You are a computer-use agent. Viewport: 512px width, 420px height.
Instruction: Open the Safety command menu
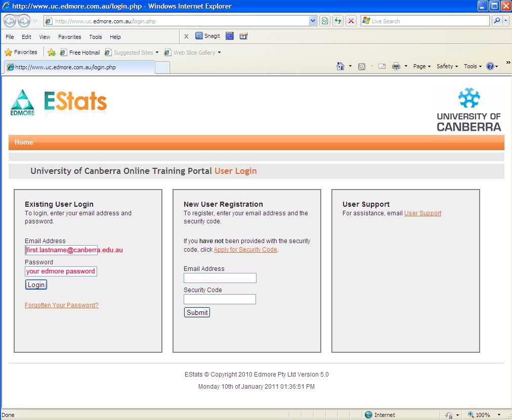447,66
